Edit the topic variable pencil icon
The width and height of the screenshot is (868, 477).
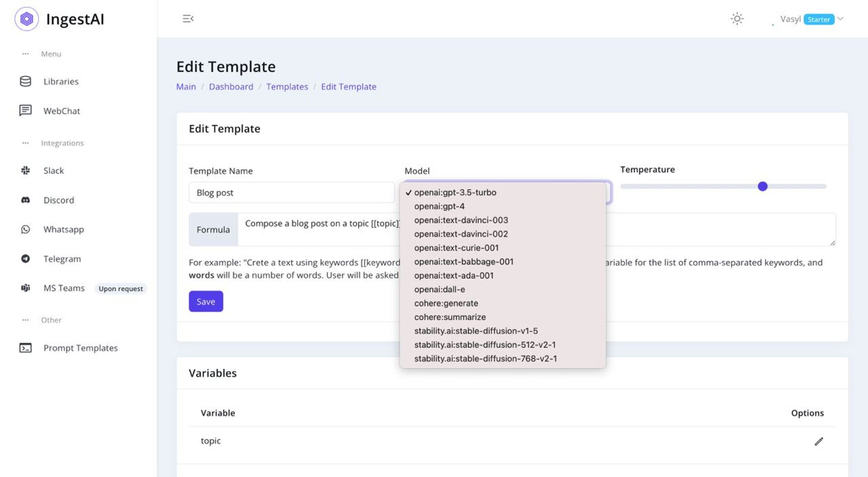[819, 441]
